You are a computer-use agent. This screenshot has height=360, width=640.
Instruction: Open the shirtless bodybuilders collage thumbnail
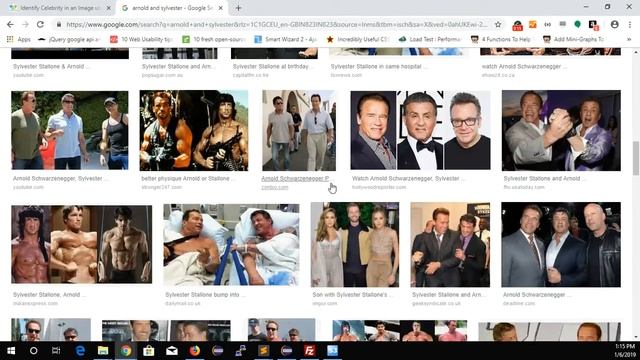pos(82,244)
